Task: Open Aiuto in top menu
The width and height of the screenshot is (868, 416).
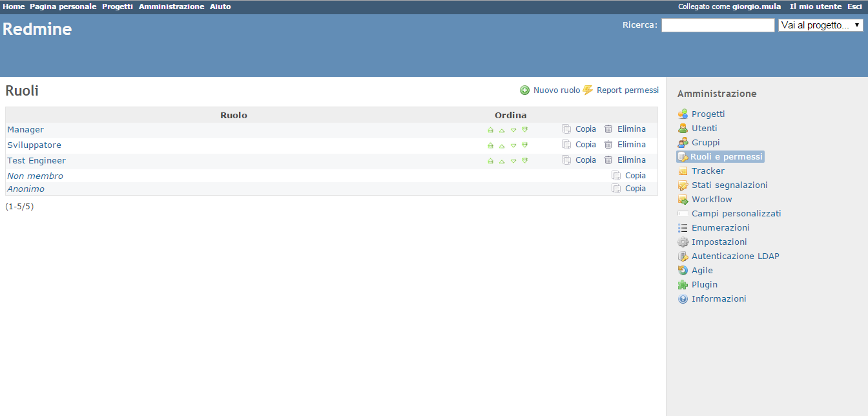Action: (220, 6)
